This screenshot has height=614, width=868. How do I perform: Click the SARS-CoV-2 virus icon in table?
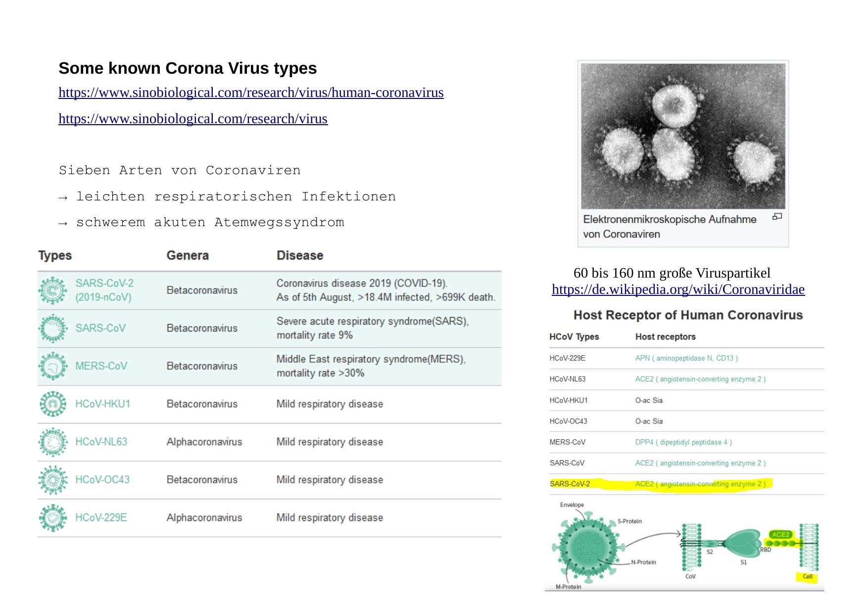click(52, 290)
